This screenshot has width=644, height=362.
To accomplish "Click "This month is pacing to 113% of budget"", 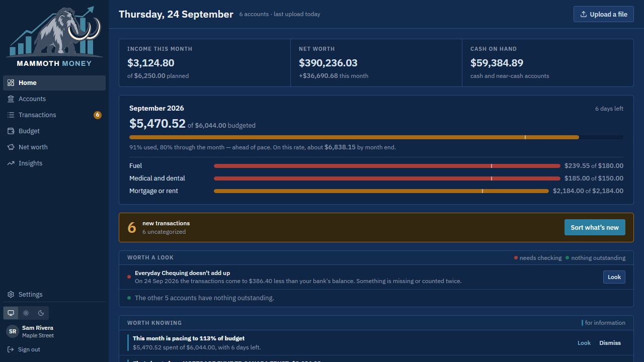I will click(x=189, y=338).
